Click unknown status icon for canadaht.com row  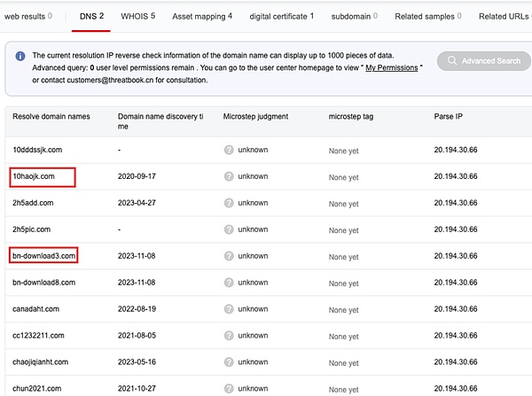229,309
